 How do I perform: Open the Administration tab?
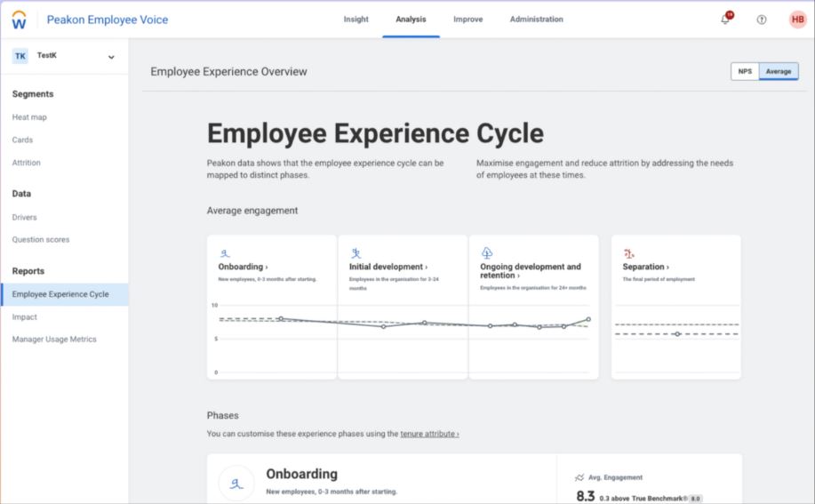537,20
